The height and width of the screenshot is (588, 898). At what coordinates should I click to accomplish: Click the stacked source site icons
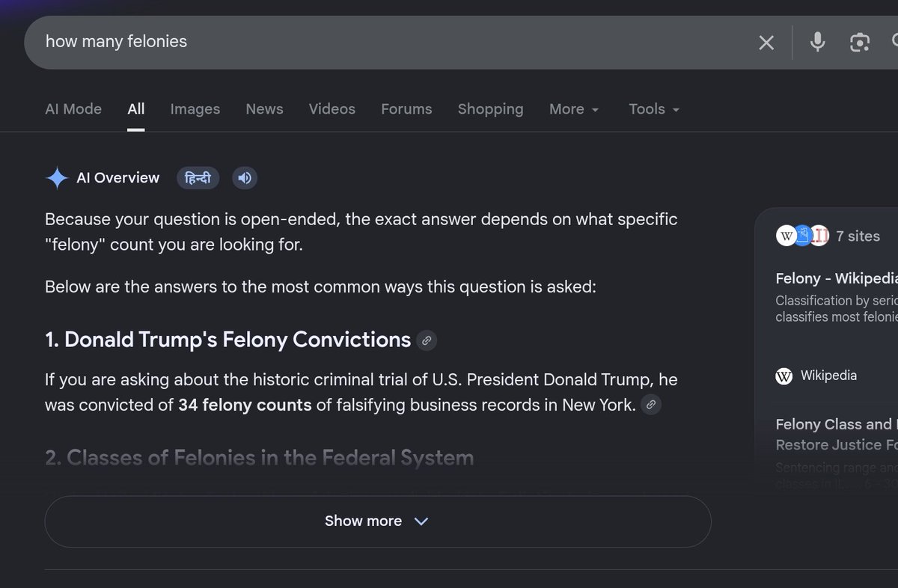pyautogui.click(x=802, y=236)
